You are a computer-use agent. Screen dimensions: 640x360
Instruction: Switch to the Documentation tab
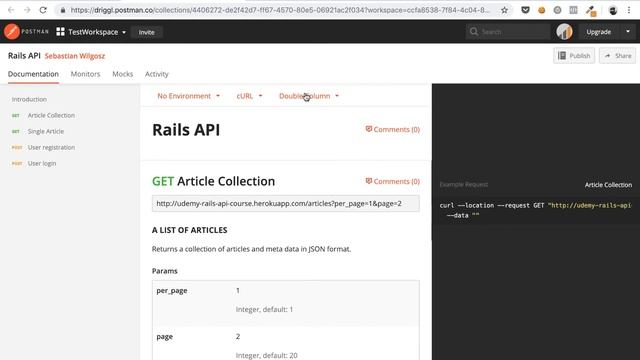pyautogui.click(x=33, y=74)
